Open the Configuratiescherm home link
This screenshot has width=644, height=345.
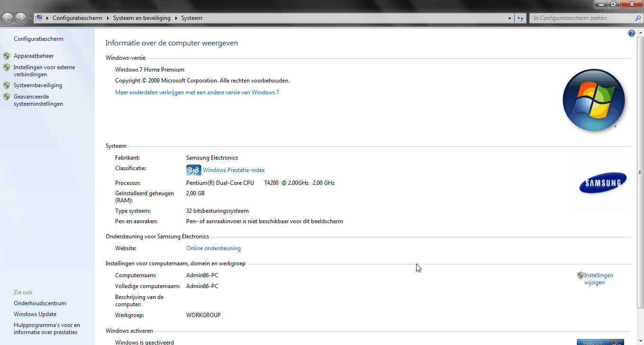[38, 39]
